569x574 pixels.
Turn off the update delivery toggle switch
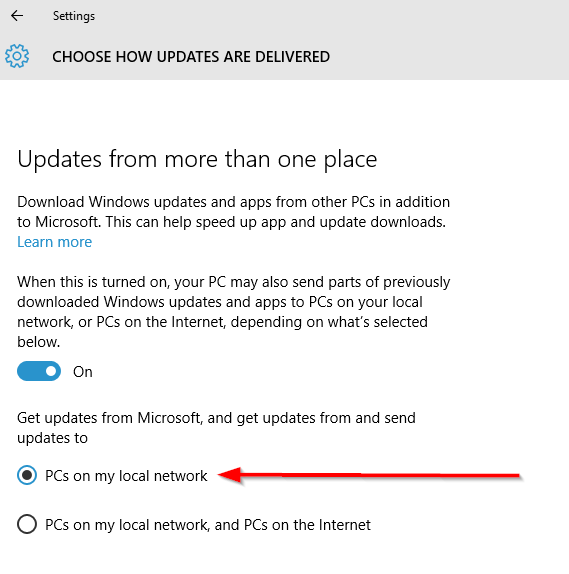click(x=39, y=371)
